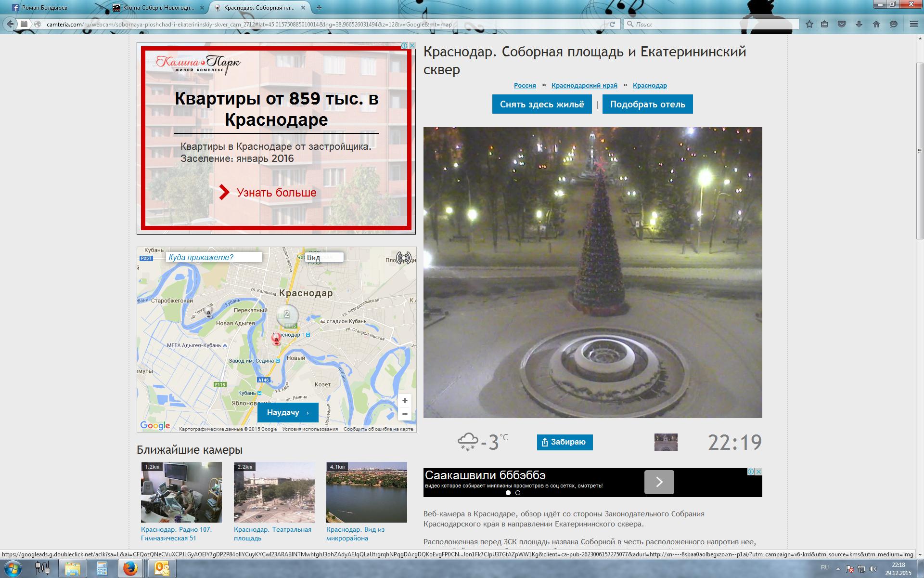
Task: Click the Снять здесь жильё button
Action: click(x=542, y=105)
